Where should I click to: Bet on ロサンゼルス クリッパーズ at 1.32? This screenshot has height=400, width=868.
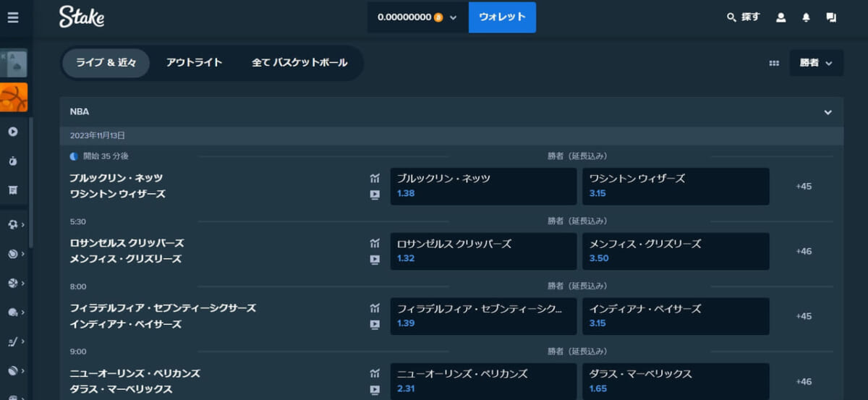point(483,251)
